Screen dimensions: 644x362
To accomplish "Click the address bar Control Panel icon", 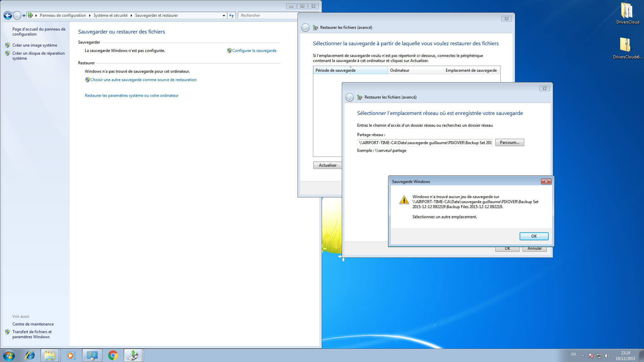I will pyautogui.click(x=30, y=15).
